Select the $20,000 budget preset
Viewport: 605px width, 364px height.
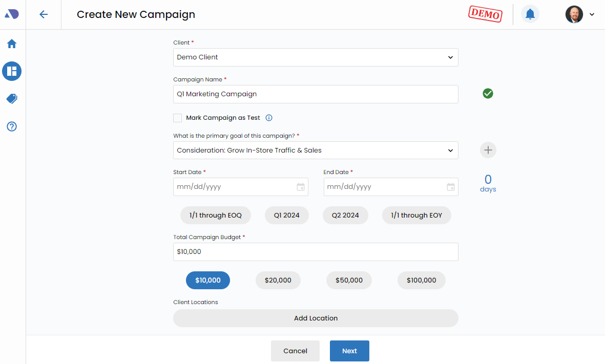(x=278, y=280)
